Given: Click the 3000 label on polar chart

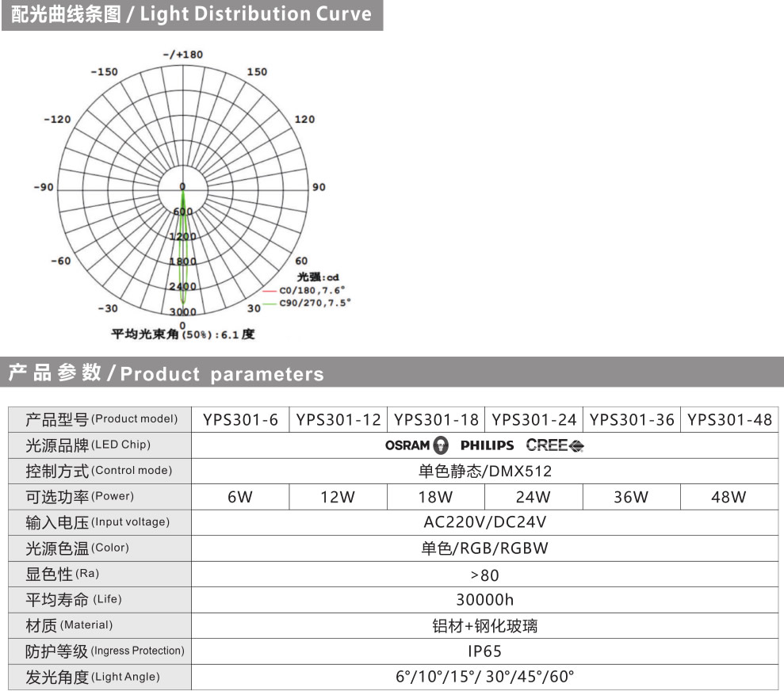Looking at the screenshot, I should (x=183, y=312).
